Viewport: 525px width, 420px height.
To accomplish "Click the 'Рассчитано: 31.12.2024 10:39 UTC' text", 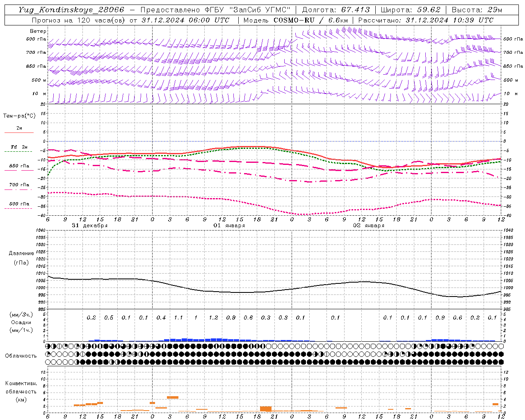I will [x=426, y=20].
